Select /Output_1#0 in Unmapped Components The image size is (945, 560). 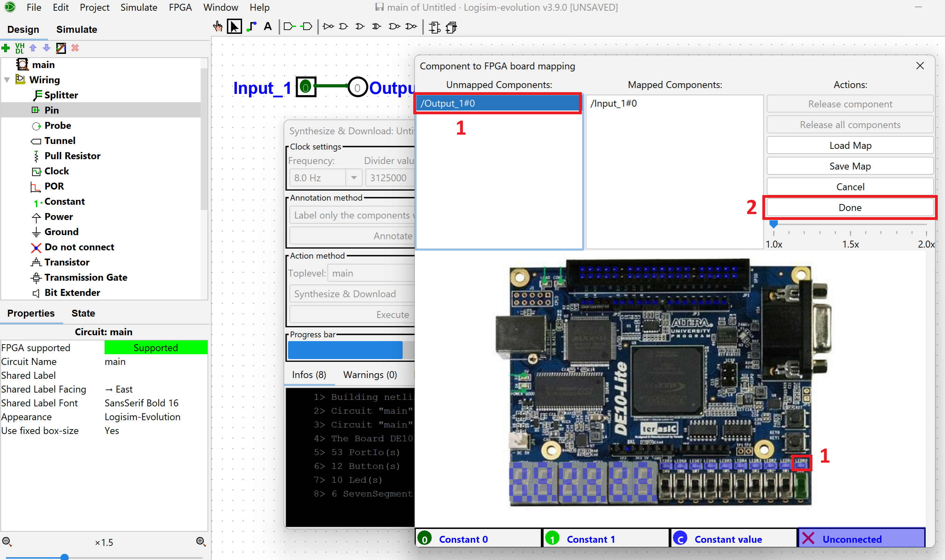pos(498,103)
